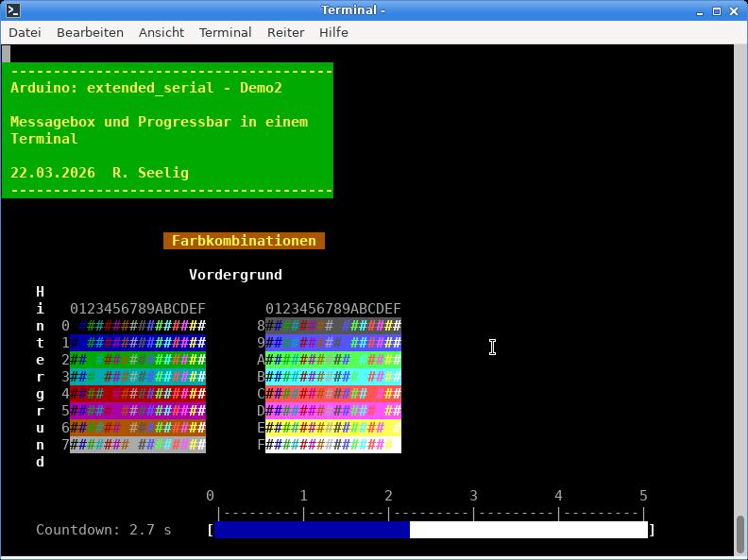Open the Reiter menu

point(285,32)
